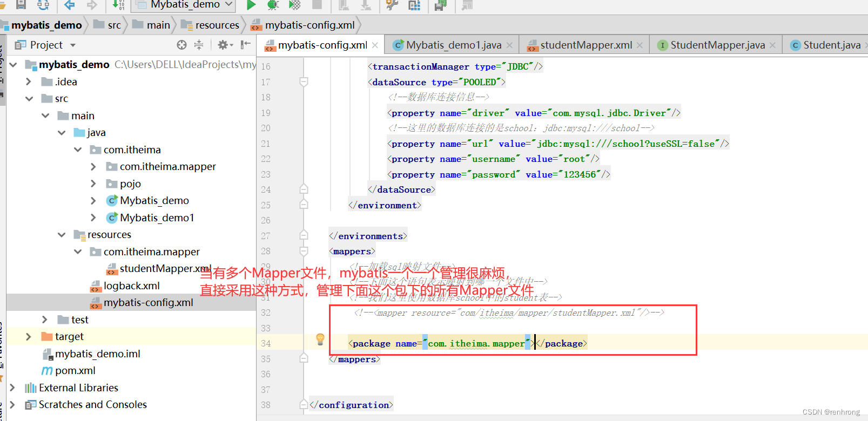Toggle code fold marker on line 27
The height and width of the screenshot is (421, 868).
tap(304, 236)
